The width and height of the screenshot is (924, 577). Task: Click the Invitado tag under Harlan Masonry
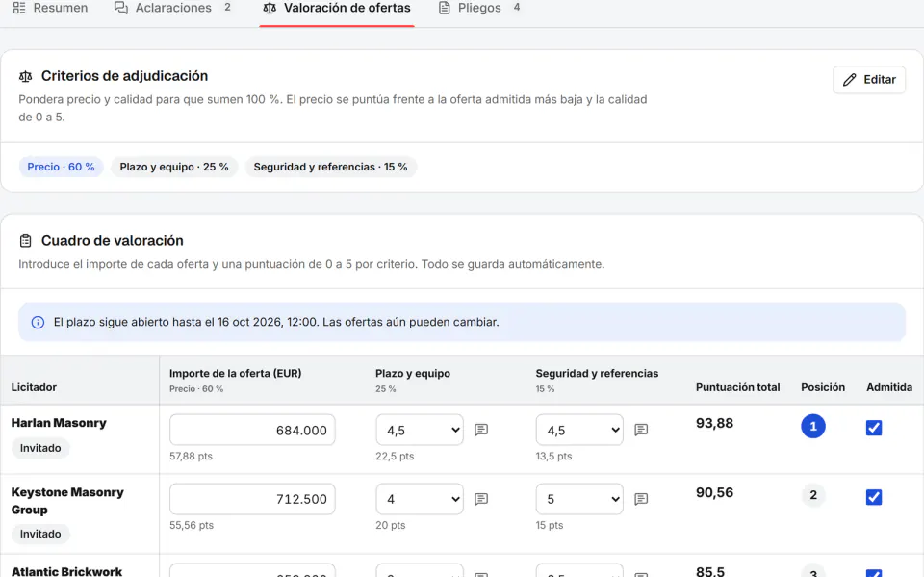(40, 448)
